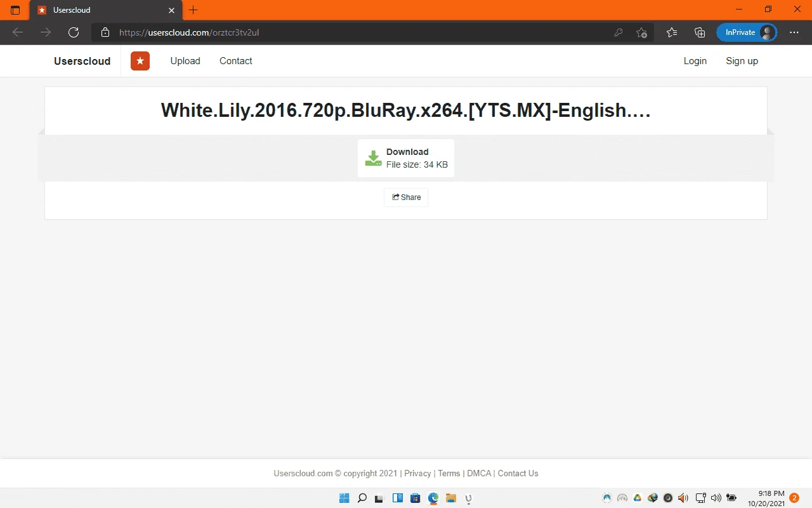This screenshot has height=508, width=812.
Task: Open the Windows Start menu
Action: [344, 498]
